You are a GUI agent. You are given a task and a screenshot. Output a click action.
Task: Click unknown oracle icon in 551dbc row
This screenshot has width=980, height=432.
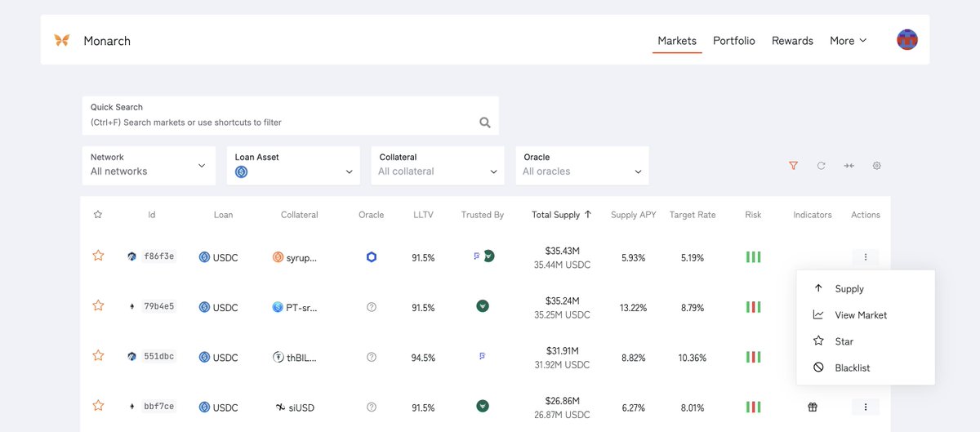tap(372, 357)
